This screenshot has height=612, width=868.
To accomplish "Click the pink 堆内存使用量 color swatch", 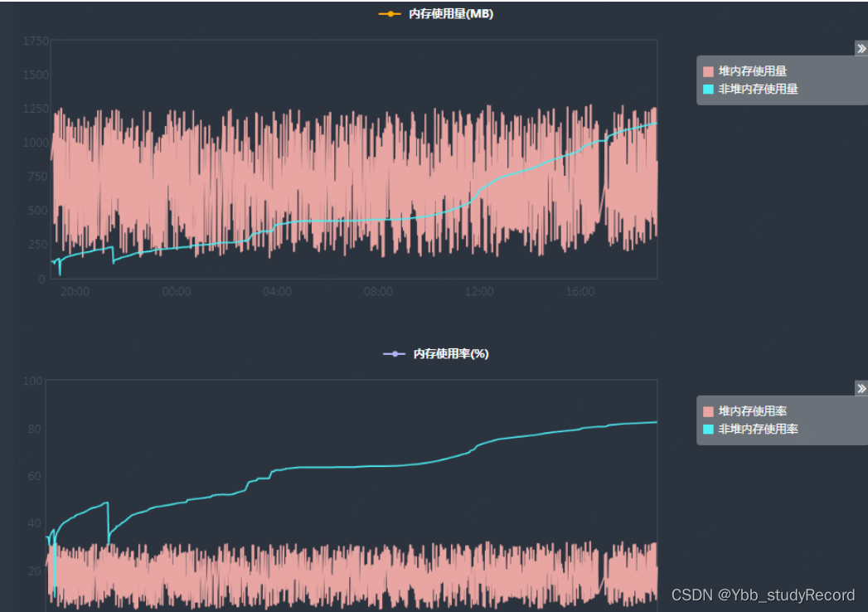I will [708, 71].
